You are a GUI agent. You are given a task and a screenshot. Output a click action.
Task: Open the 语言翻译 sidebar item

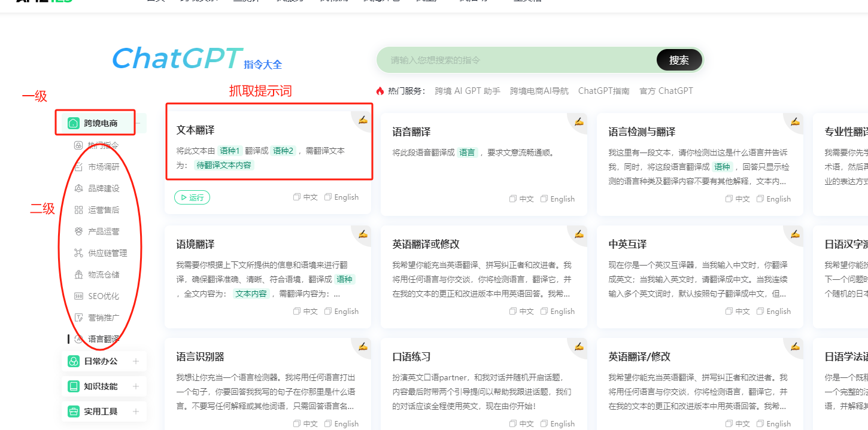[x=104, y=339]
